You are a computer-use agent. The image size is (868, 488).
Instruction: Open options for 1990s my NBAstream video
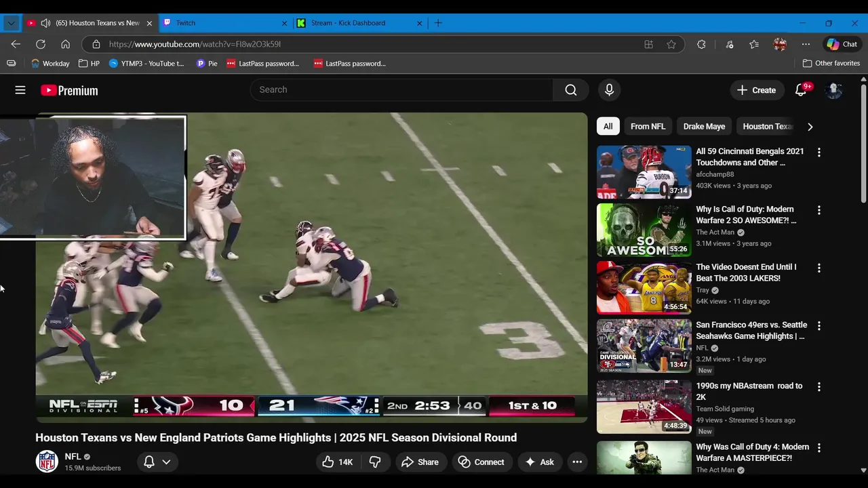tap(818, 387)
